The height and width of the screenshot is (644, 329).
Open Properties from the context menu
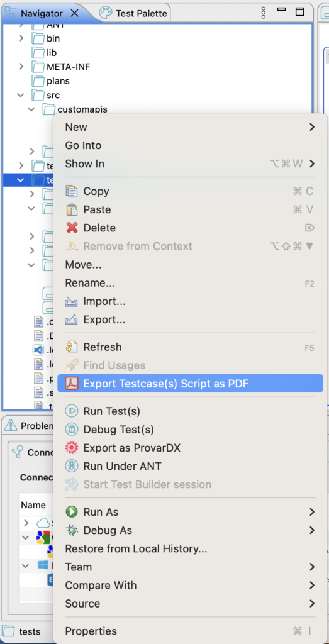(190, 631)
